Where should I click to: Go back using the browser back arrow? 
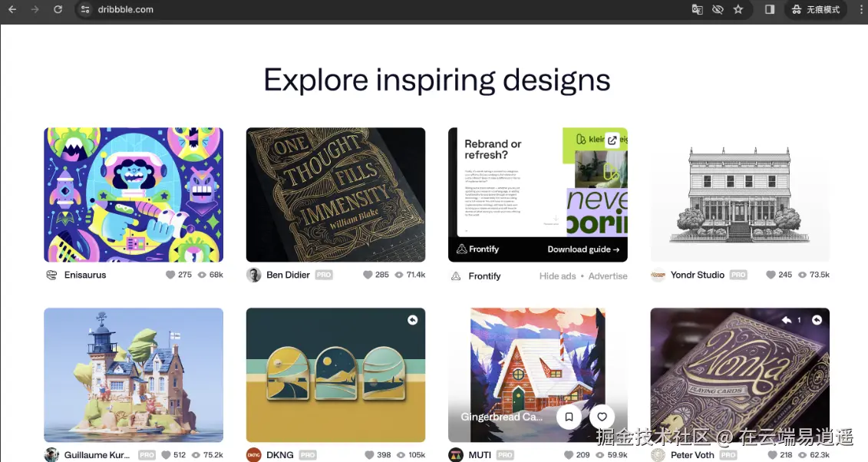click(12, 9)
